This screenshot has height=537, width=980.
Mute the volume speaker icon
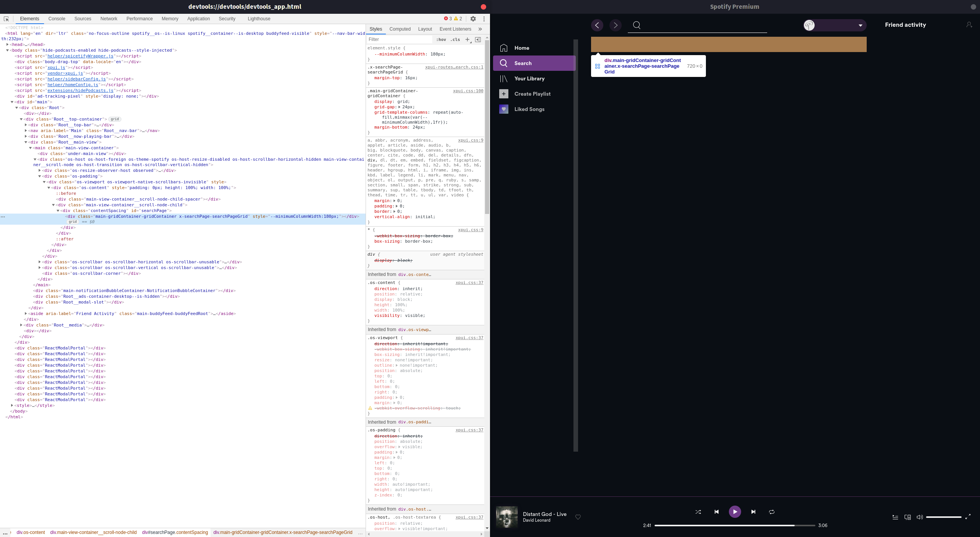point(920,517)
